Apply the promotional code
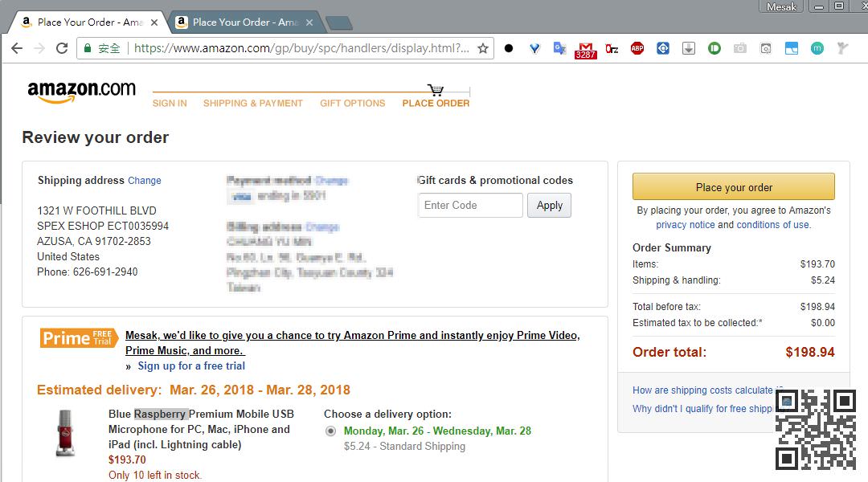Screen dimensions: 868x482 coord(549,206)
